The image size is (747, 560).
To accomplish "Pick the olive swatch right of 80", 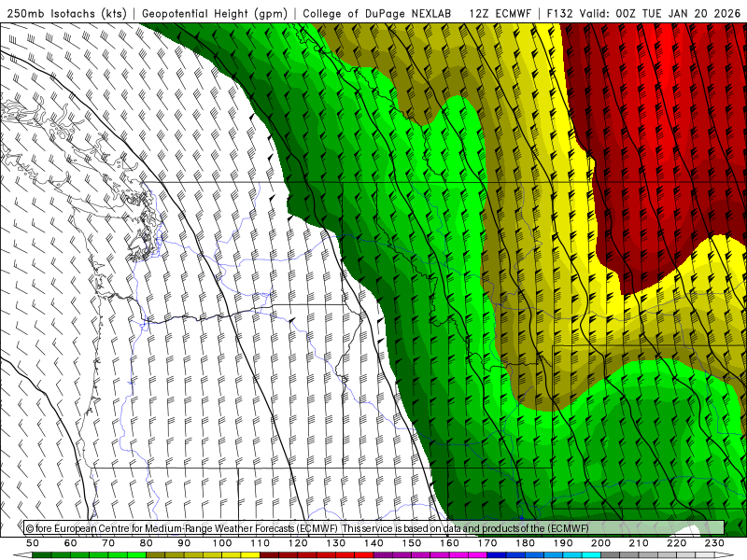I will click(x=156, y=554).
